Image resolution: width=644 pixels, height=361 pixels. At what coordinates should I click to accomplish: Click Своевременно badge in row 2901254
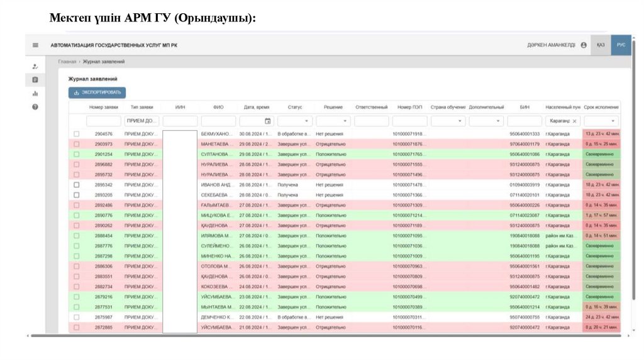point(601,155)
